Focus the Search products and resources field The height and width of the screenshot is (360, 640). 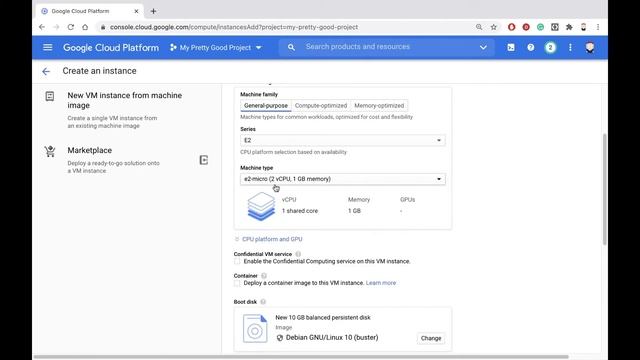(x=388, y=47)
